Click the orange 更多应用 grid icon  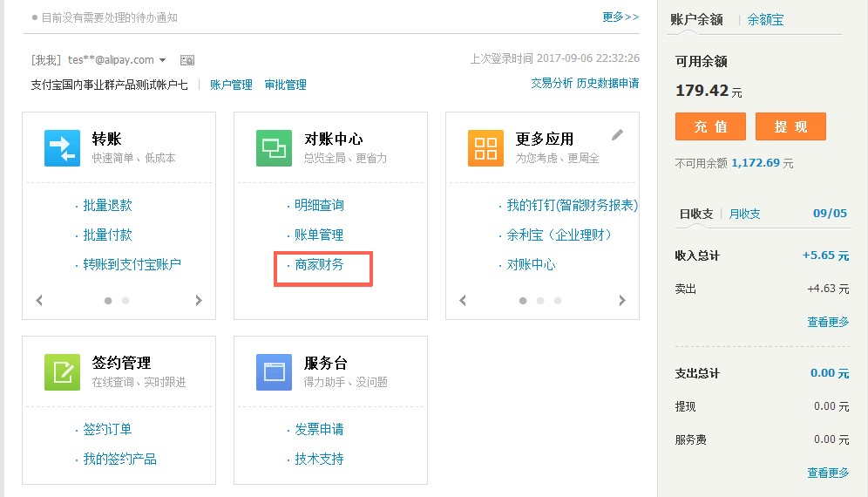click(x=485, y=148)
